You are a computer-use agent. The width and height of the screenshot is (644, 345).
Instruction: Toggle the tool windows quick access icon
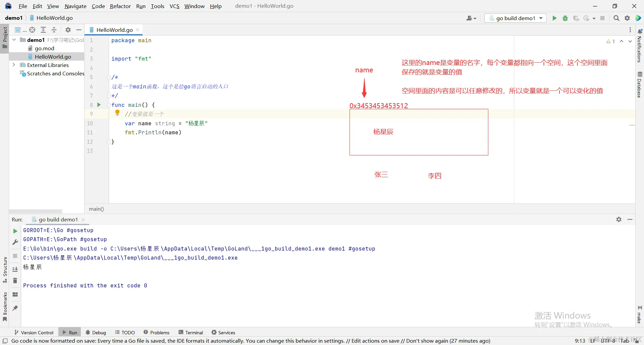(5, 341)
